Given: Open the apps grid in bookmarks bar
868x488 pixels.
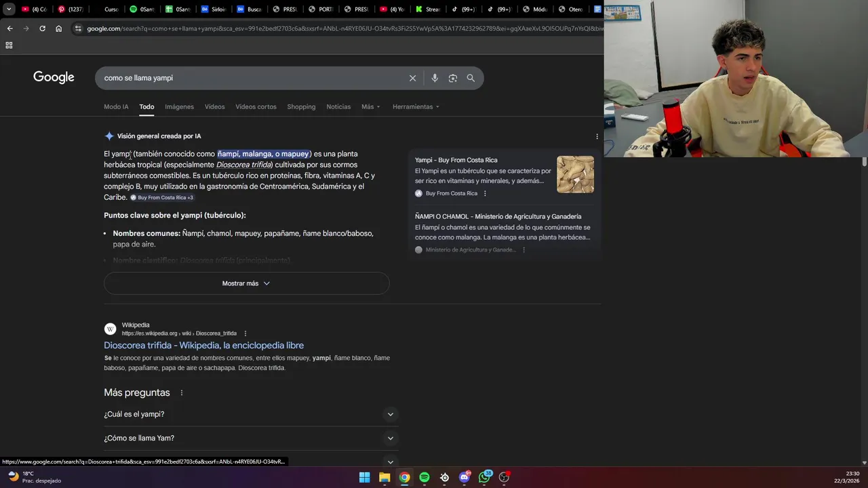Looking at the screenshot, I should tap(9, 45).
